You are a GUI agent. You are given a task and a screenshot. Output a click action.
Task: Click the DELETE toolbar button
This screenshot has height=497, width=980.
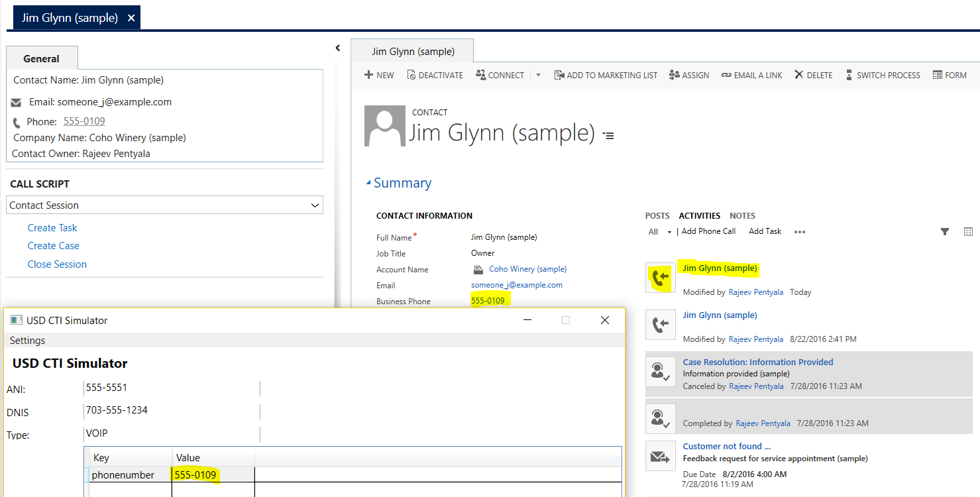(814, 76)
